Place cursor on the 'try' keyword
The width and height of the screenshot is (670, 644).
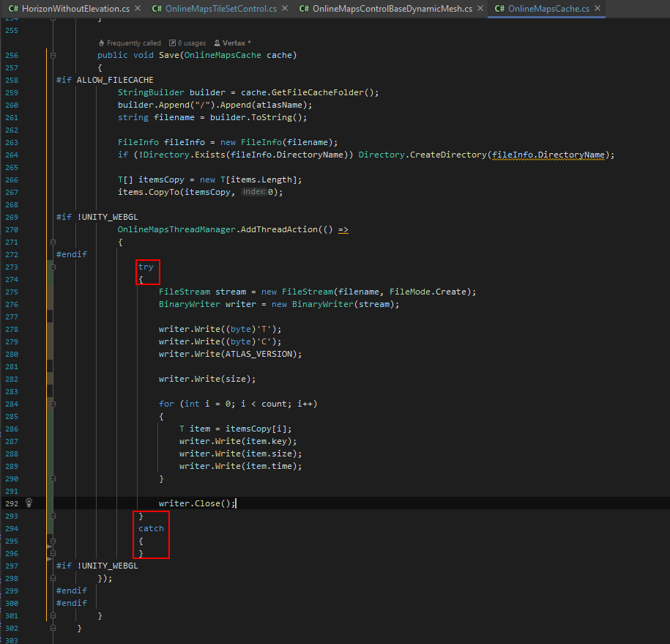click(x=146, y=267)
